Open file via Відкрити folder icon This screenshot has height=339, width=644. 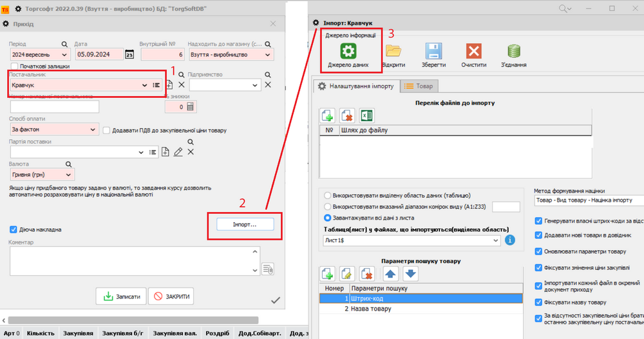coord(393,52)
